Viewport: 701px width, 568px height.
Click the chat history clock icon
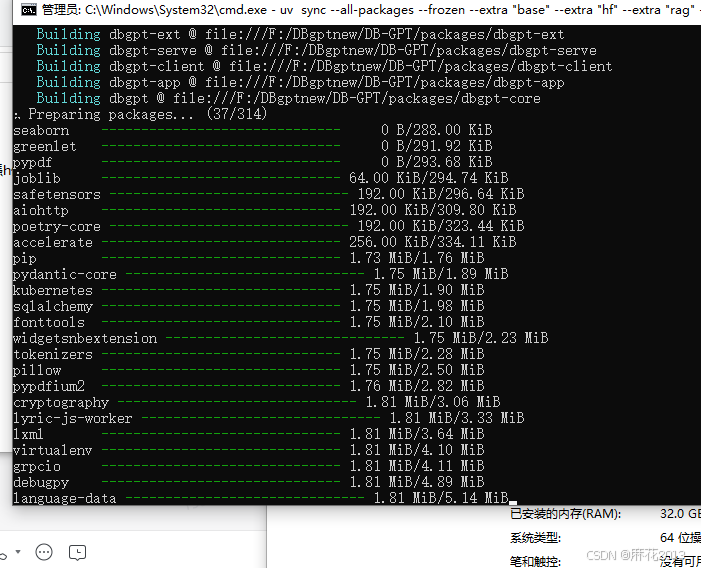(77, 552)
